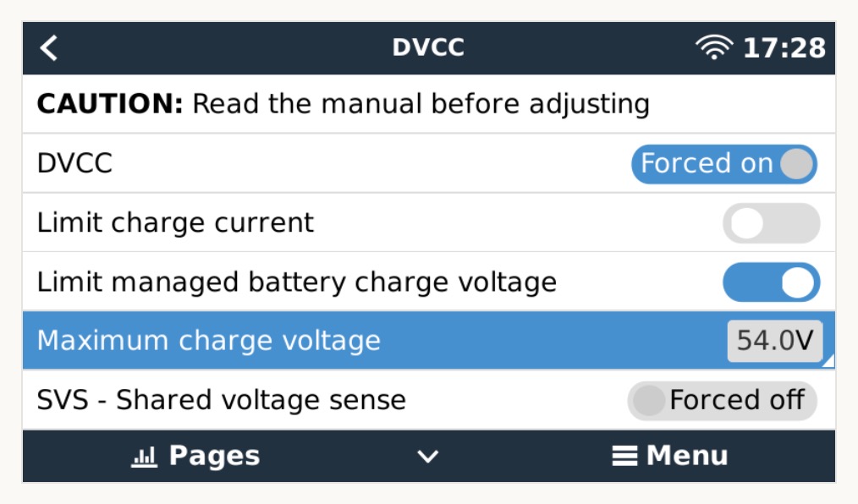Click the 17:28 clock display
The height and width of the screenshot is (504, 858).
pos(784,48)
